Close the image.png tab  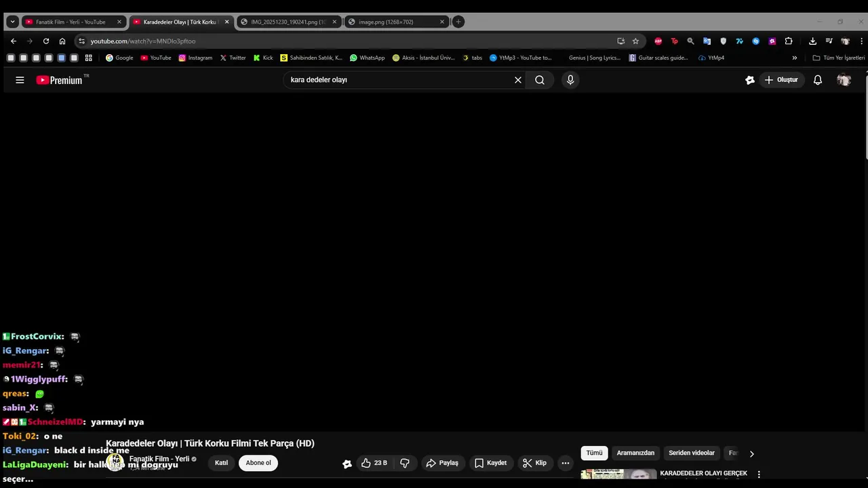coord(442,22)
